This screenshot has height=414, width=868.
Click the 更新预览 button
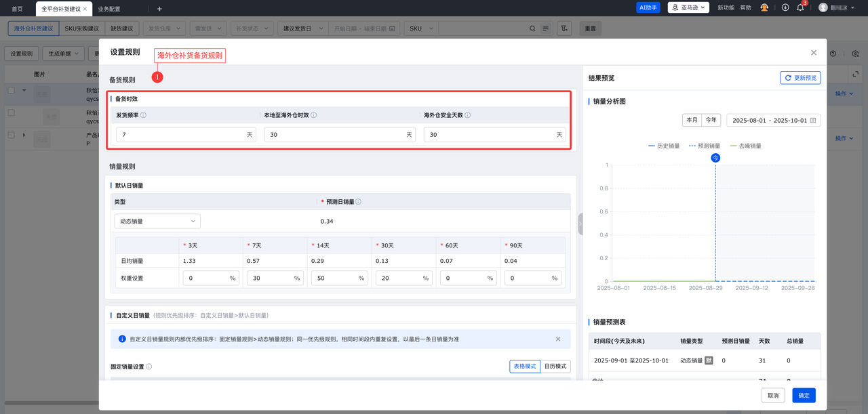[x=800, y=78]
